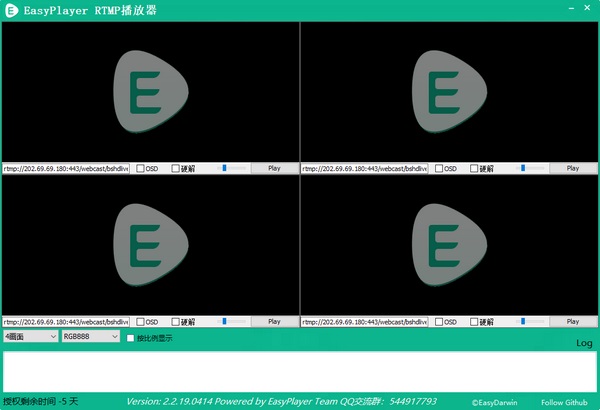The width and height of the screenshot is (600, 410).
Task: Play the bottom-left stream
Action: (x=274, y=322)
